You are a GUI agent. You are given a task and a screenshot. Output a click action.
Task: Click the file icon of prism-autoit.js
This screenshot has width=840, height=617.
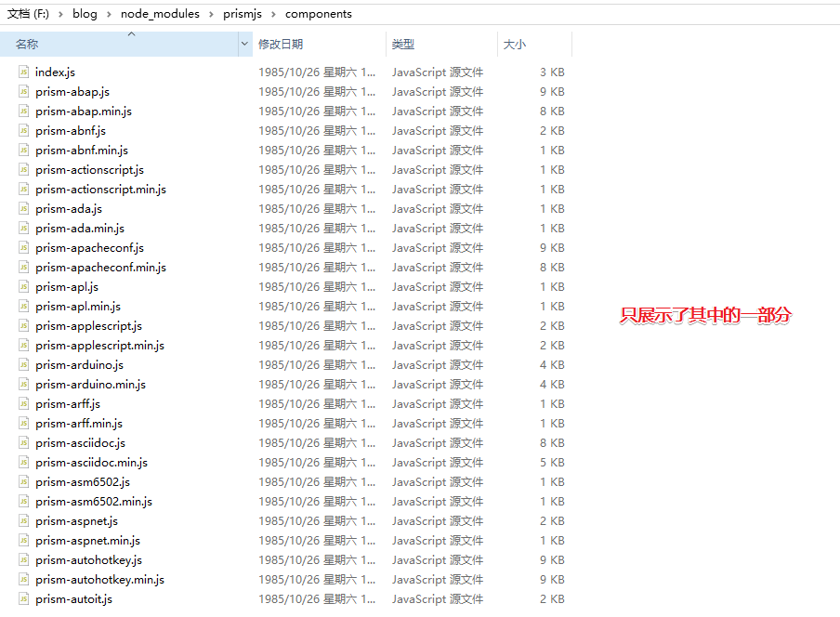click(x=23, y=599)
